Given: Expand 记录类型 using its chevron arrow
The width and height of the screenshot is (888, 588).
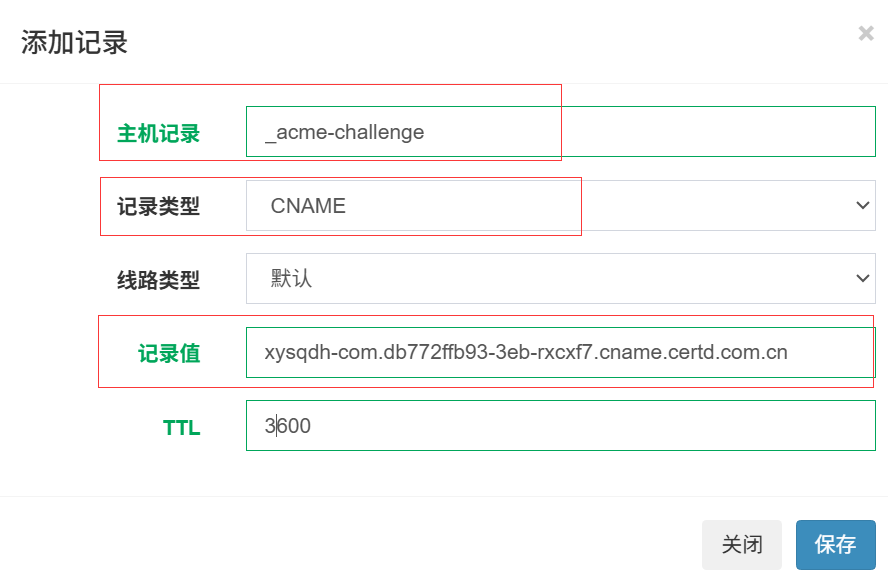Looking at the screenshot, I should click(x=863, y=205).
